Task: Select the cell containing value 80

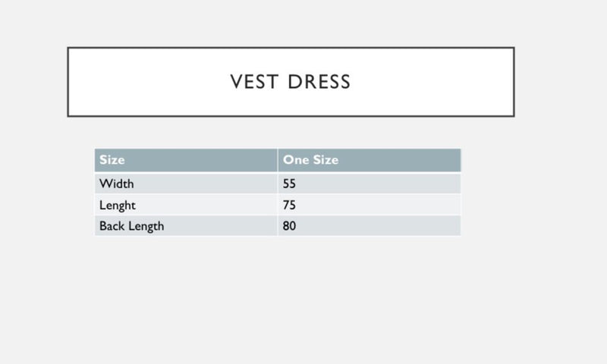Action: coord(290,226)
